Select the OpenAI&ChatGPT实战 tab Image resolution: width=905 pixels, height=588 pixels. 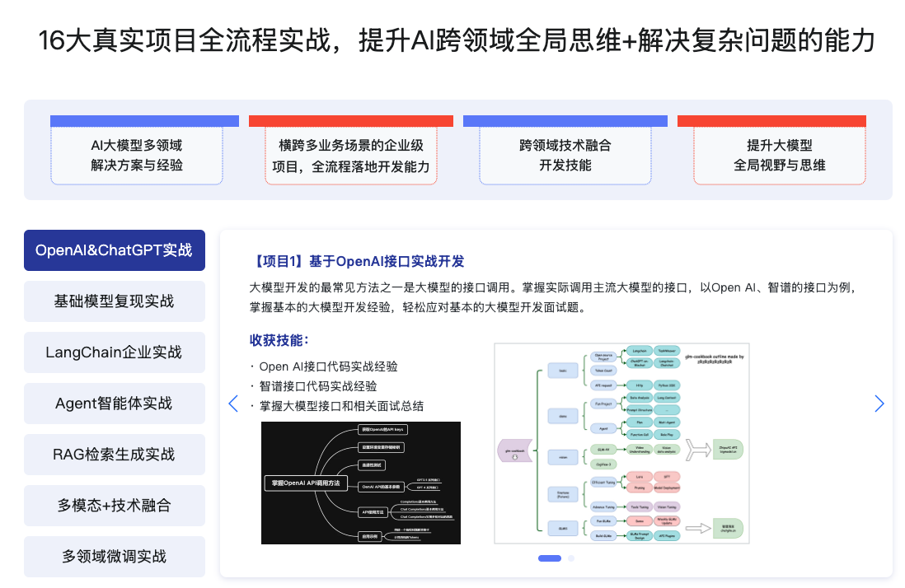tap(114, 250)
